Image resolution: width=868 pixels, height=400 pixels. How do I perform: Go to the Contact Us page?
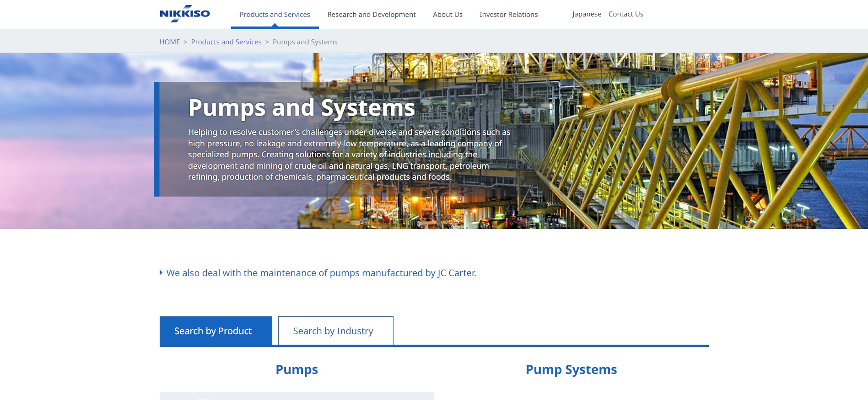click(x=625, y=14)
